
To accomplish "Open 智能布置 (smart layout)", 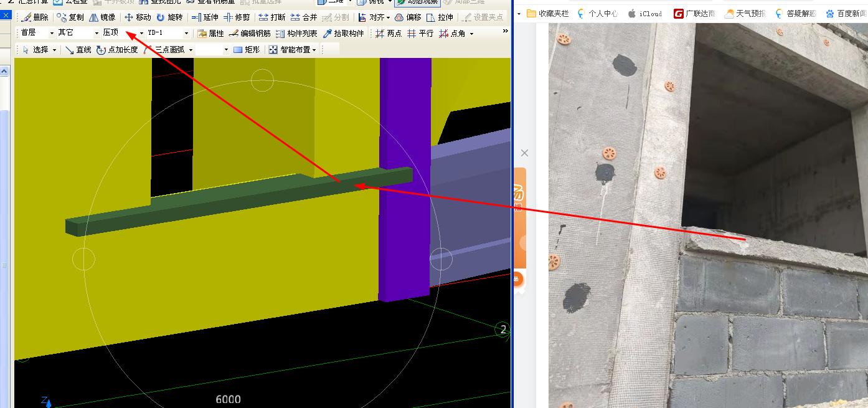I will (x=290, y=50).
